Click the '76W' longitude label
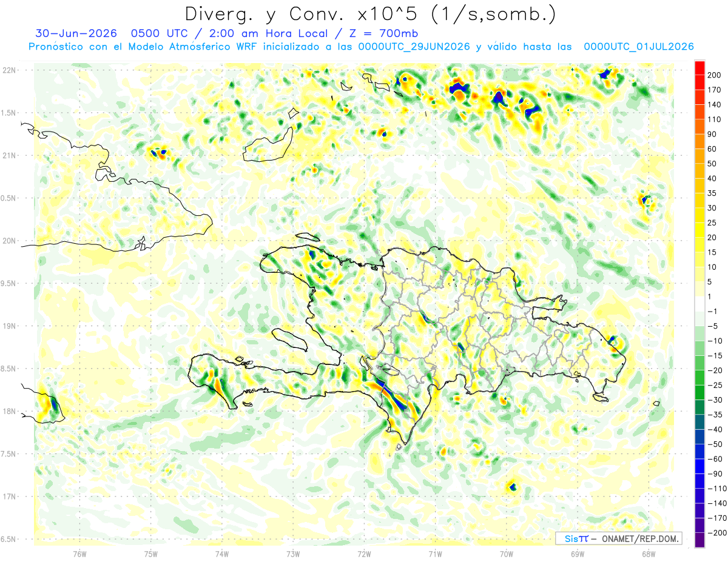 79,553
